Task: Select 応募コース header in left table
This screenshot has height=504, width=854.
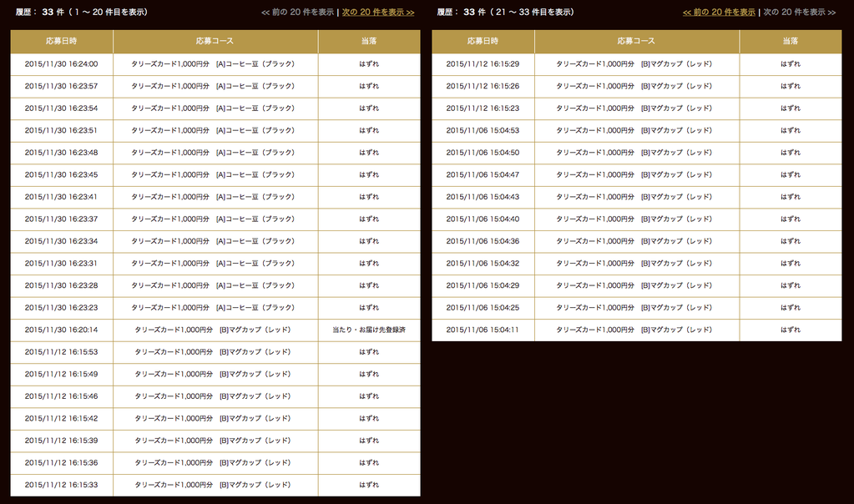Action: pos(215,42)
